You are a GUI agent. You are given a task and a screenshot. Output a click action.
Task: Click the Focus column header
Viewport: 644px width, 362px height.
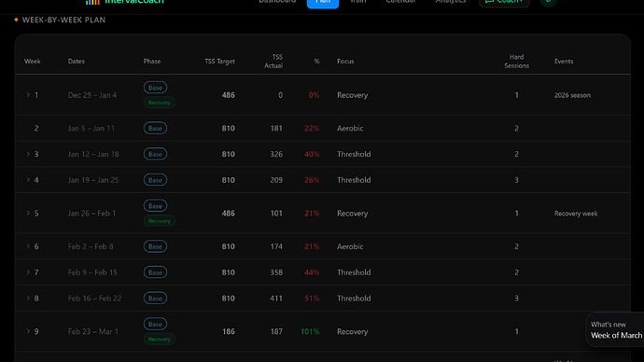pyautogui.click(x=345, y=62)
